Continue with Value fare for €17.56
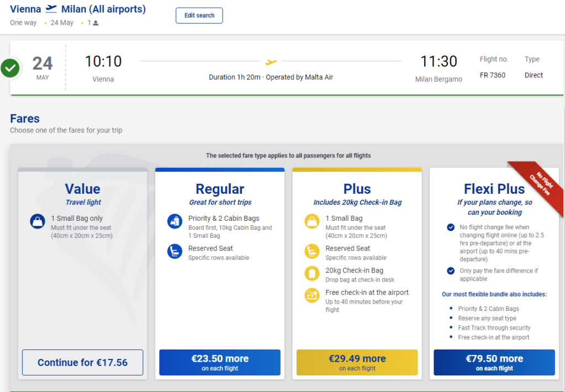 click(82, 363)
